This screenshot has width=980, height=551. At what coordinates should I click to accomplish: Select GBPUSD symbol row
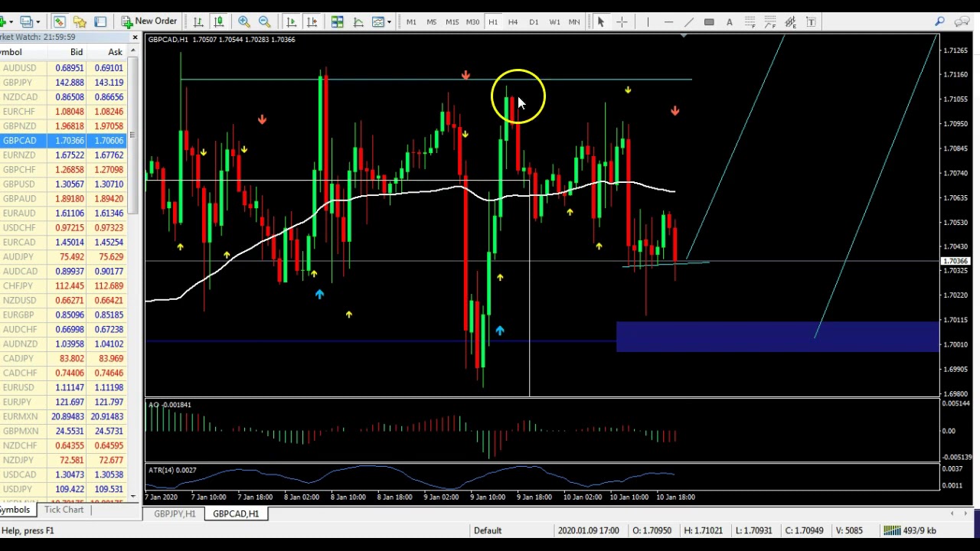coord(63,184)
